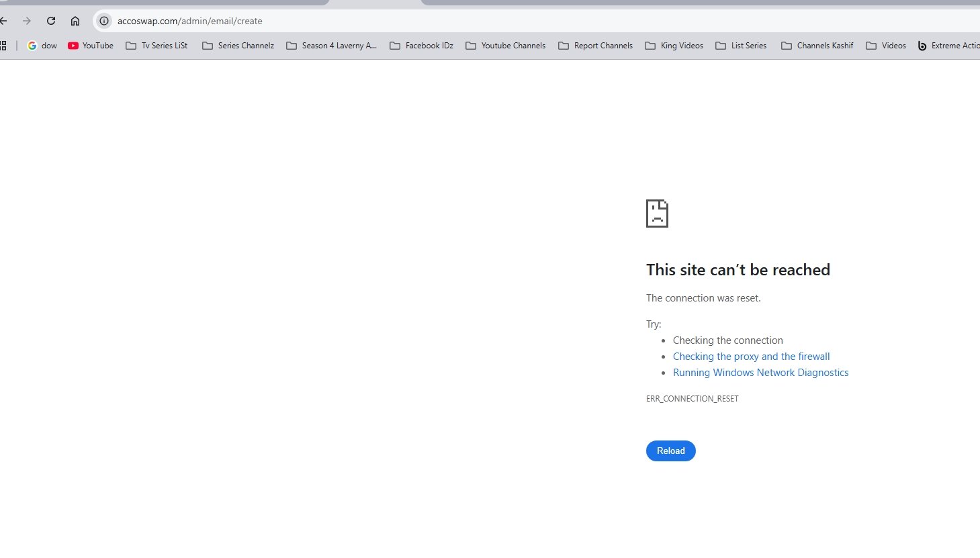Open the Youtube Channels bookmark folder
This screenshot has height=558, width=980.
tap(505, 46)
